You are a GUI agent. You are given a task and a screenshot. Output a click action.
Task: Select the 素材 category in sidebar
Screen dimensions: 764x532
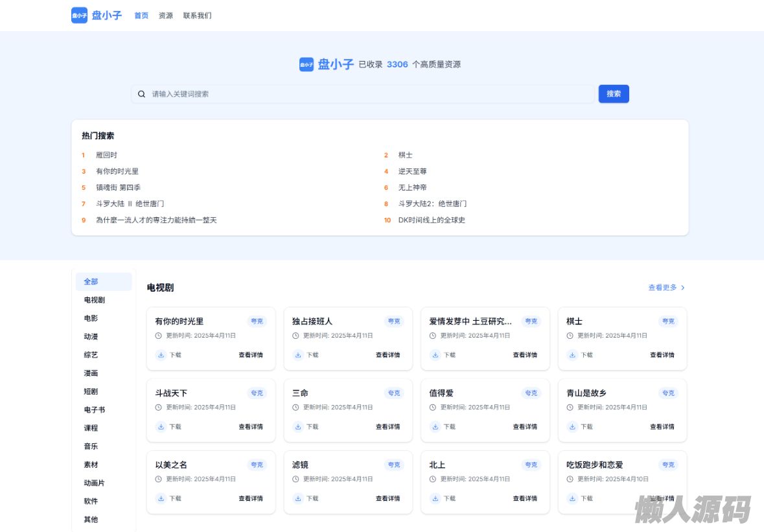104,465
